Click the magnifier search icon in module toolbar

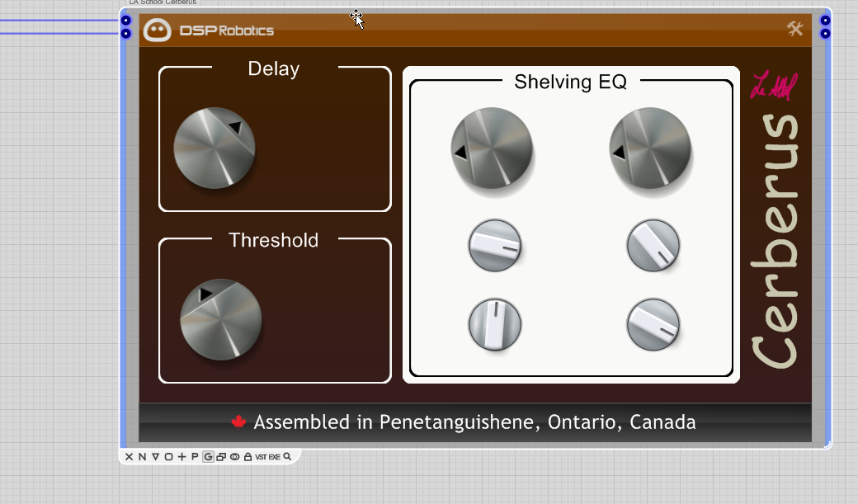tap(287, 456)
